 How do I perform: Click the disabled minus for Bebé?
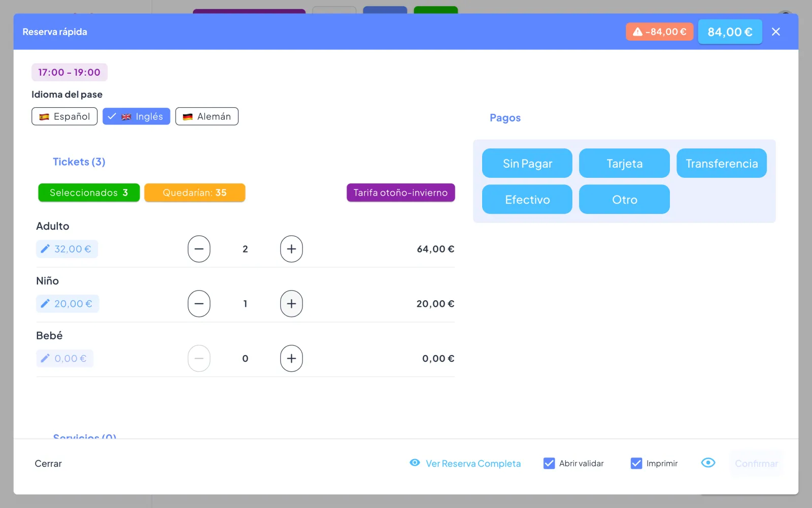point(199,359)
